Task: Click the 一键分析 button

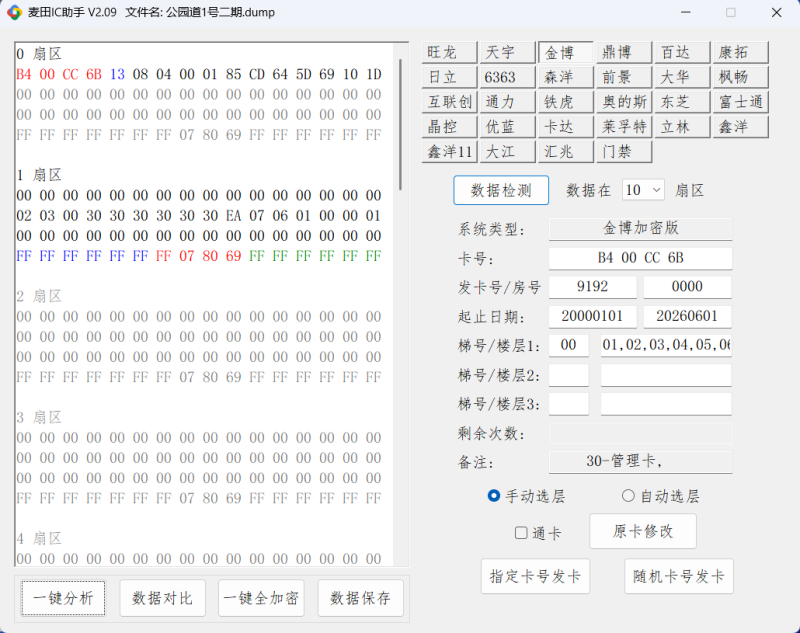Action: [x=63, y=598]
